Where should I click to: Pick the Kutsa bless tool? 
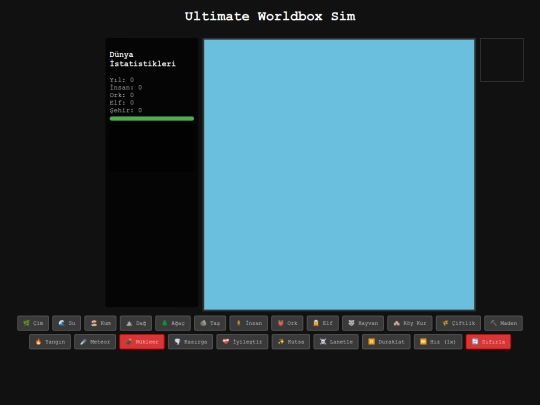(x=291, y=342)
